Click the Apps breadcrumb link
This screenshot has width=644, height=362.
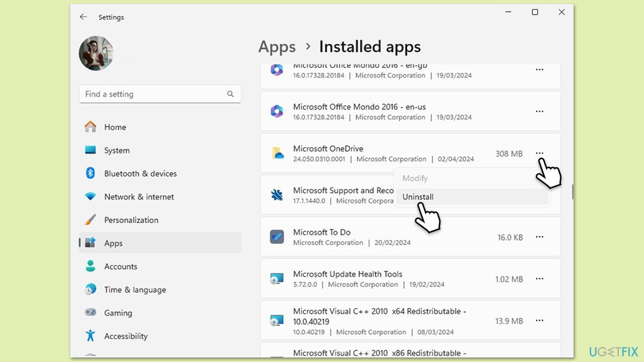pos(277,46)
